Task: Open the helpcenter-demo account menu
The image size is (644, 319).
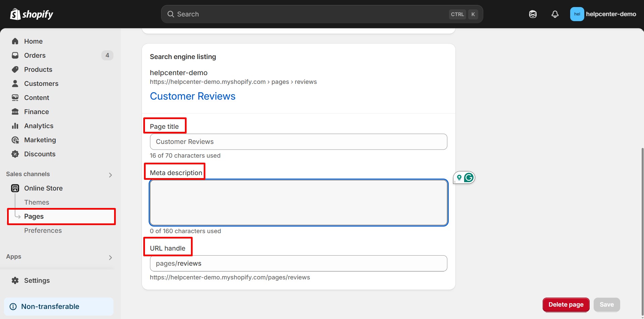Action: 603,14
